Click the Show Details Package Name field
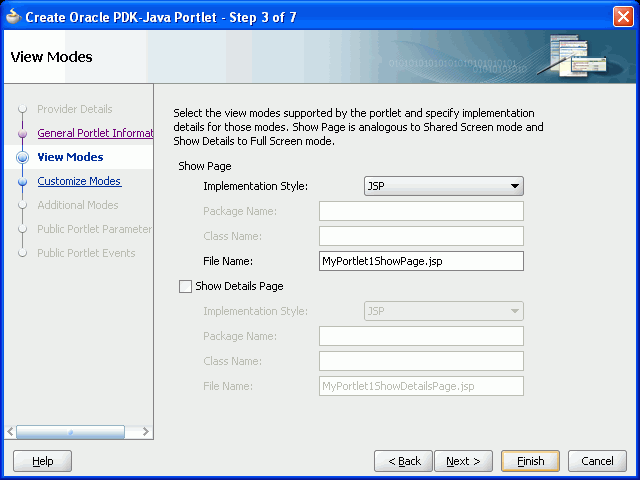This screenshot has height=480, width=640. 421,336
